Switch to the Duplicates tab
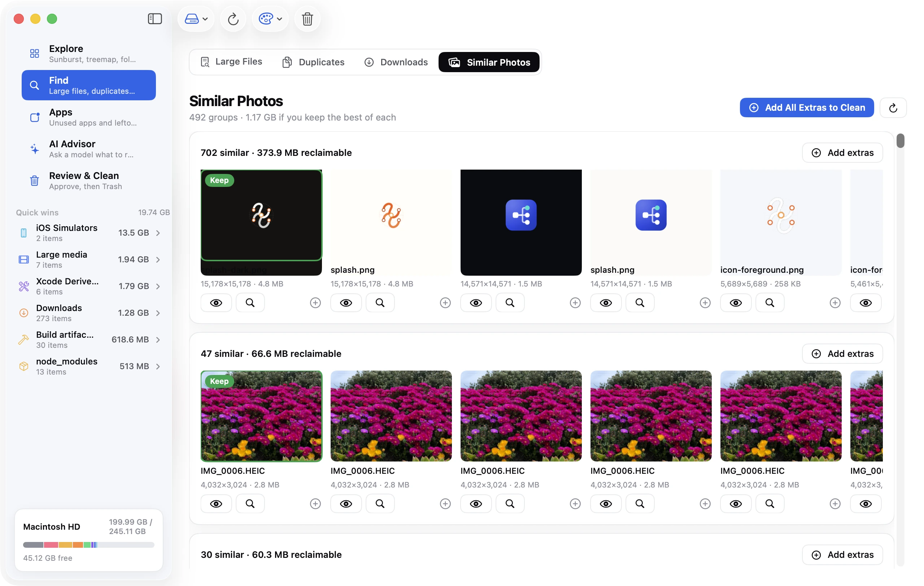Image resolution: width=924 pixels, height=586 pixels. (x=314, y=62)
